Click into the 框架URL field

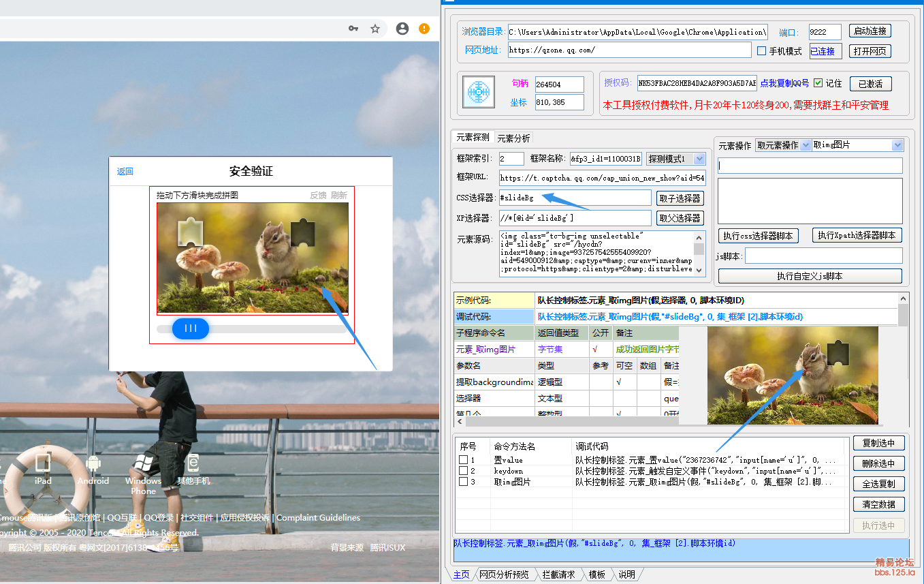tap(602, 178)
